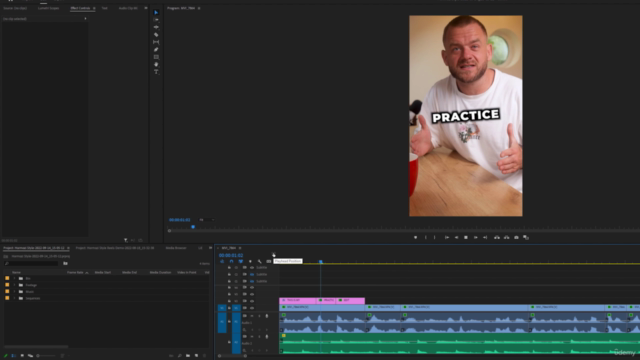This screenshot has width=640, height=360.
Task: Sort by Frame Rate column header
Action: 76,272
